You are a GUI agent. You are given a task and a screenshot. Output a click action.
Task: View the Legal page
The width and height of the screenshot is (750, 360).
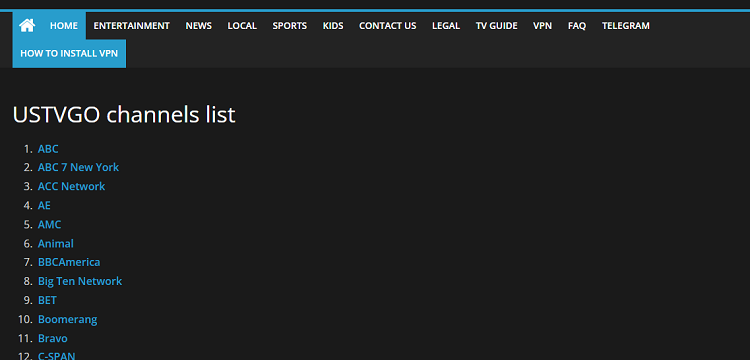(446, 26)
